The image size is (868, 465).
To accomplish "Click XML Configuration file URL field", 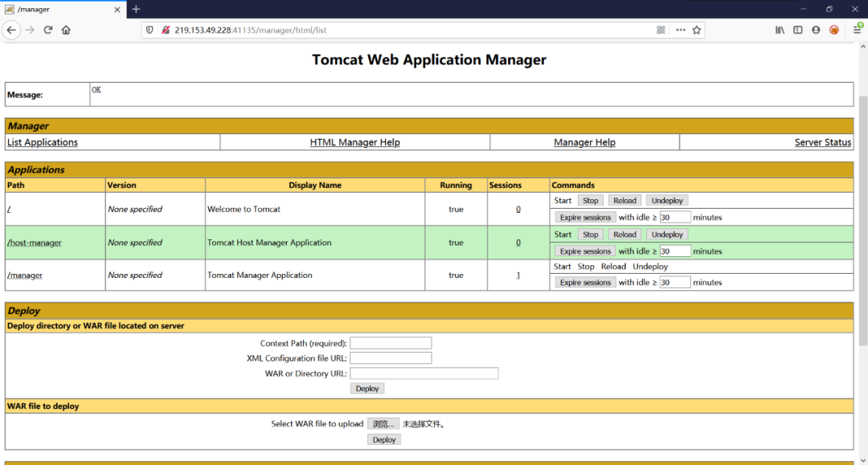I will 391,358.
